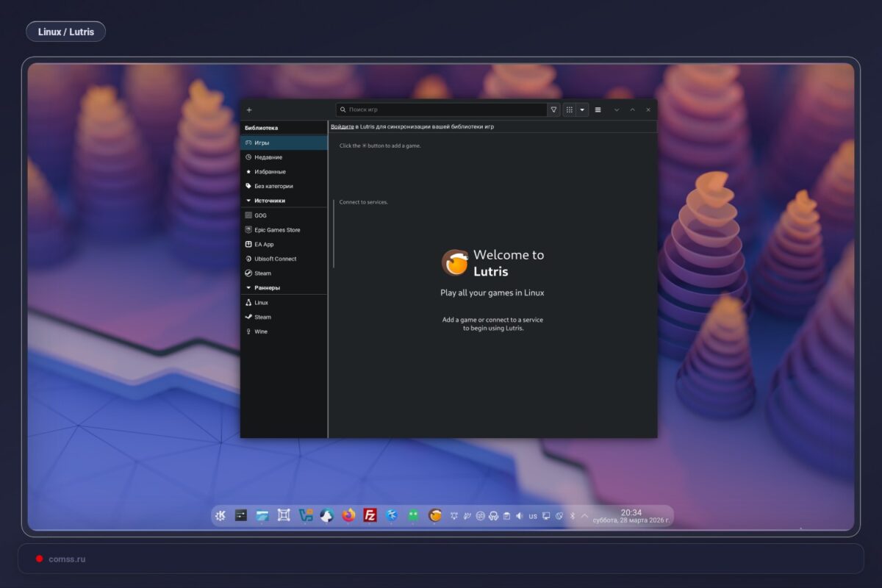Open the hamburger menu in Lutris titlebar

(x=598, y=109)
